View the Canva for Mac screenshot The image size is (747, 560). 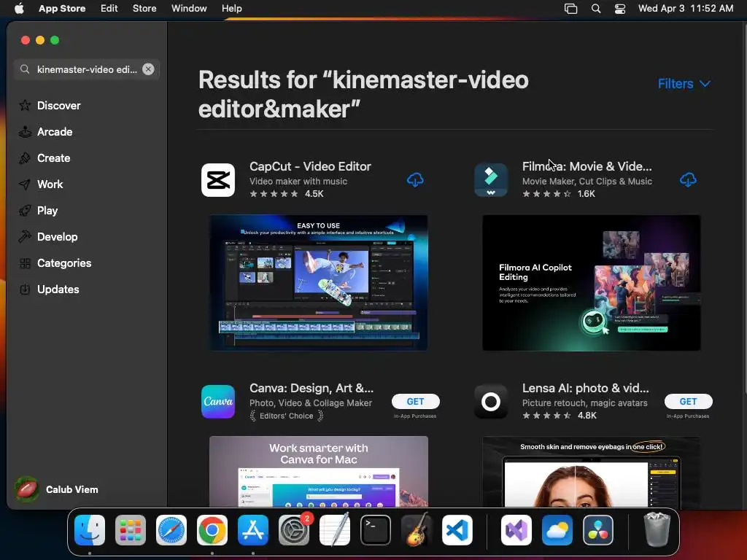[x=319, y=472]
